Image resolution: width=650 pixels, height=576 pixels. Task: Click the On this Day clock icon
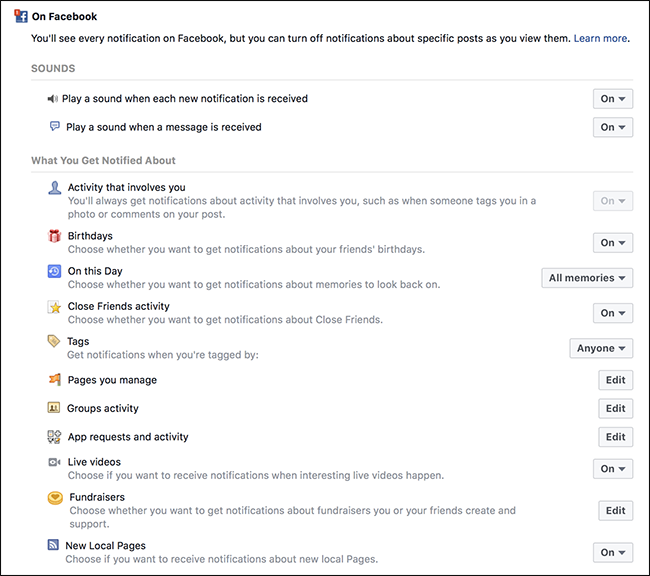[55, 271]
